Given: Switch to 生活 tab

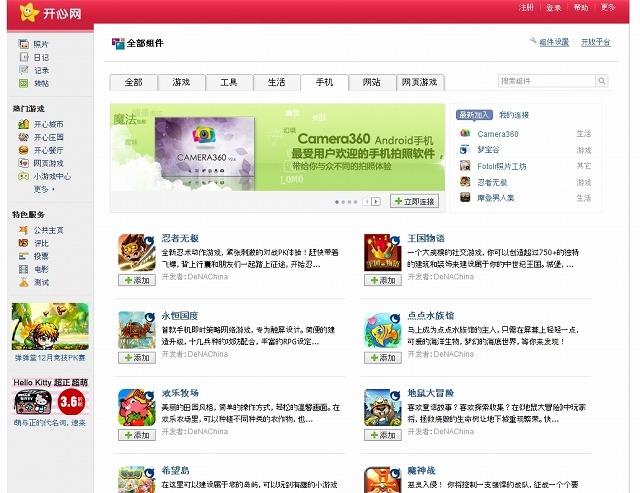Looking at the screenshot, I should pyautogui.click(x=277, y=82).
